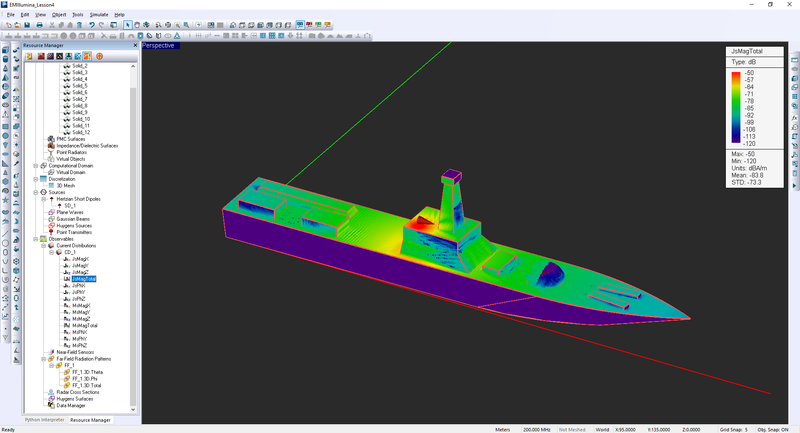
Task: Collapse the Sources tree node
Action: [36, 192]
